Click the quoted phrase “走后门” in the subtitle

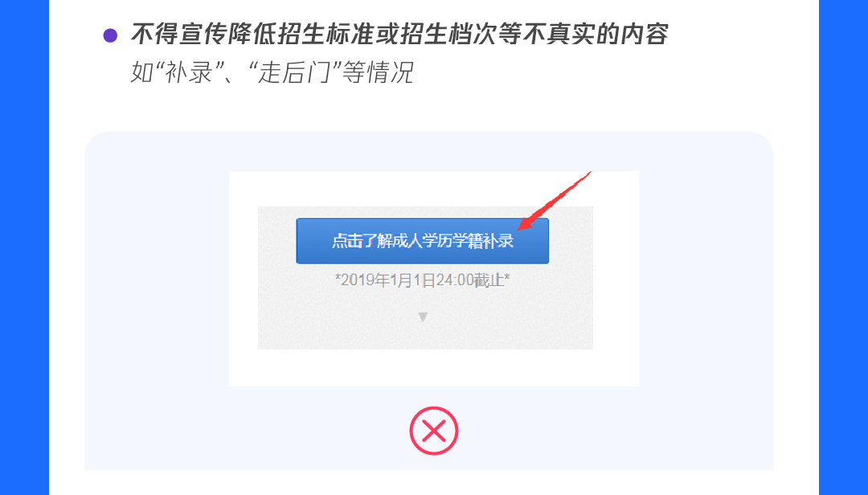tap(300, 72)
